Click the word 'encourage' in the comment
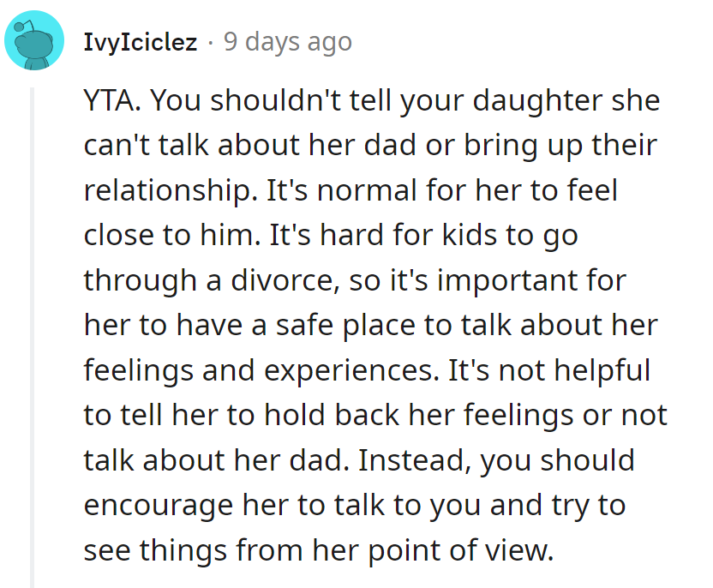The width and height of the screenshot is (713, 588). [x=159, y=507]
